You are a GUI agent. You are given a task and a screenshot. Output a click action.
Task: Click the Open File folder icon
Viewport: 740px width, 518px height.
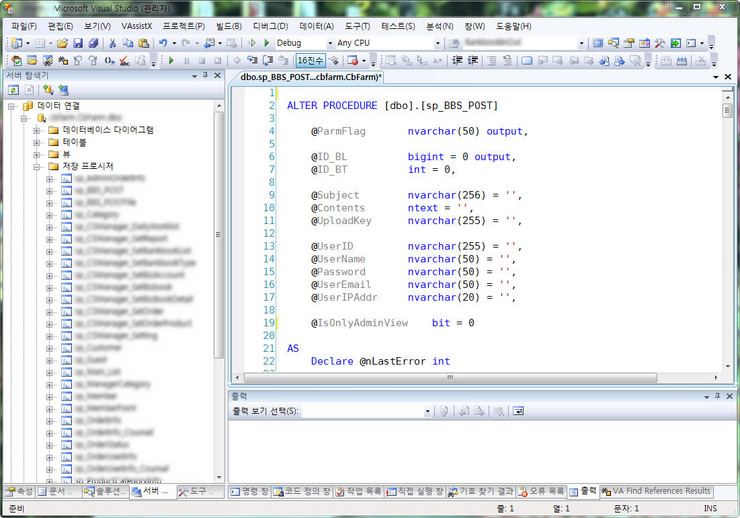coord(62,43)
